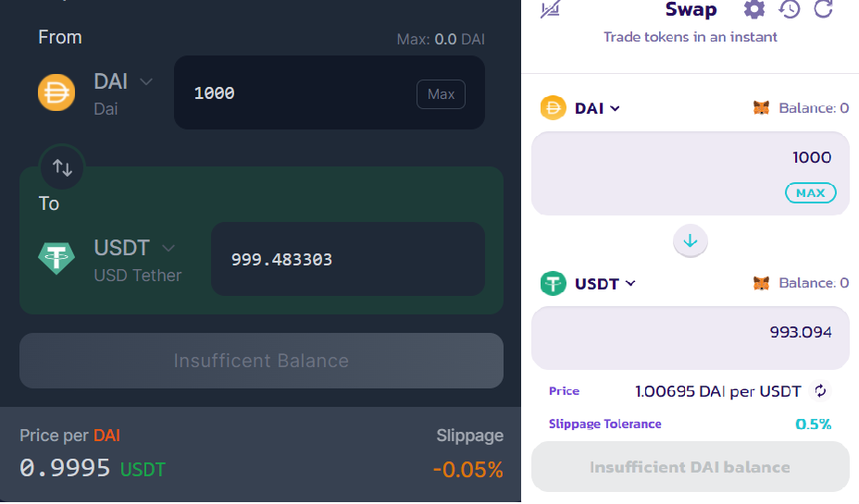The image size is (859, 504).
Task: Click the green Tether logo in To section
Action: tap(56, 258)
